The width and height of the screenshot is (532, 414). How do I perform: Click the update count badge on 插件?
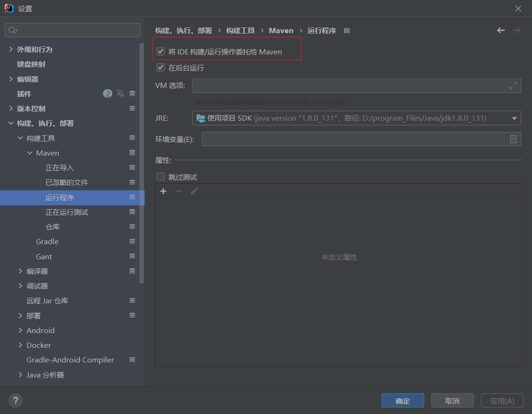tap(107, 94)
